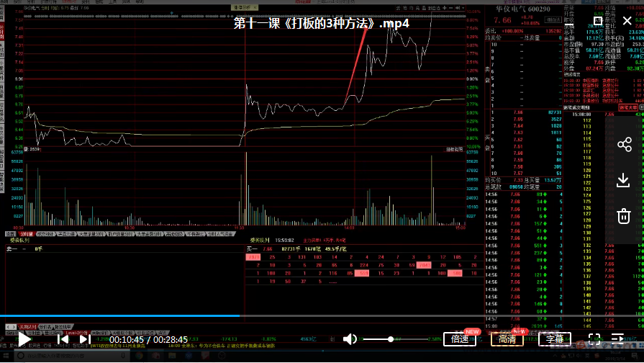Skip to the next video

coord(84,339)
